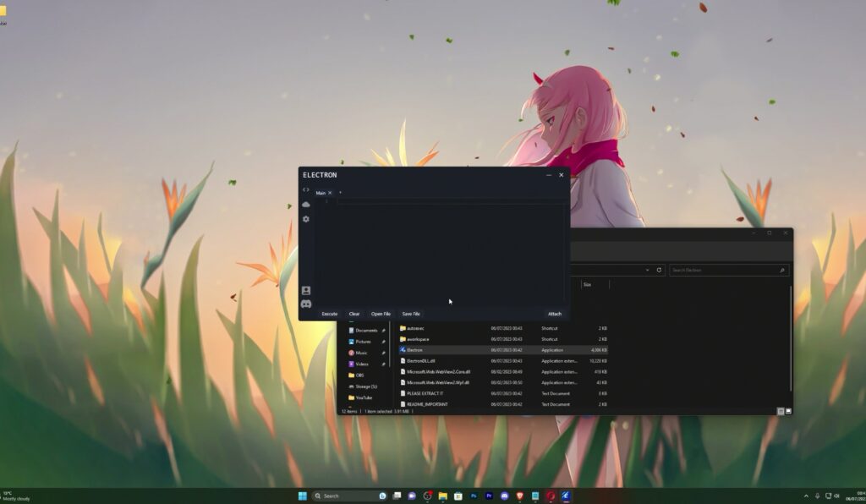This screenshot has width=866, height=504.
Task: Open Documents in Explorer navigation pane
Action: [366, 331]
